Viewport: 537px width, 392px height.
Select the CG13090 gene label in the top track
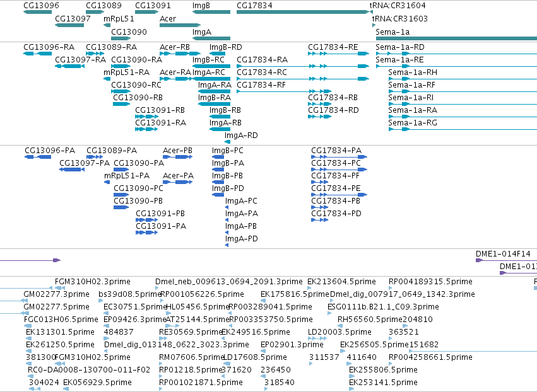tap(129, 32)
